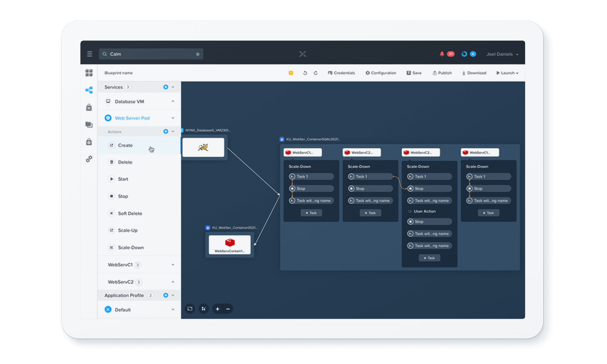Screen dimensions: 607x364
Task: Enable the grid align icon on canvas
Action: point(204,308)
